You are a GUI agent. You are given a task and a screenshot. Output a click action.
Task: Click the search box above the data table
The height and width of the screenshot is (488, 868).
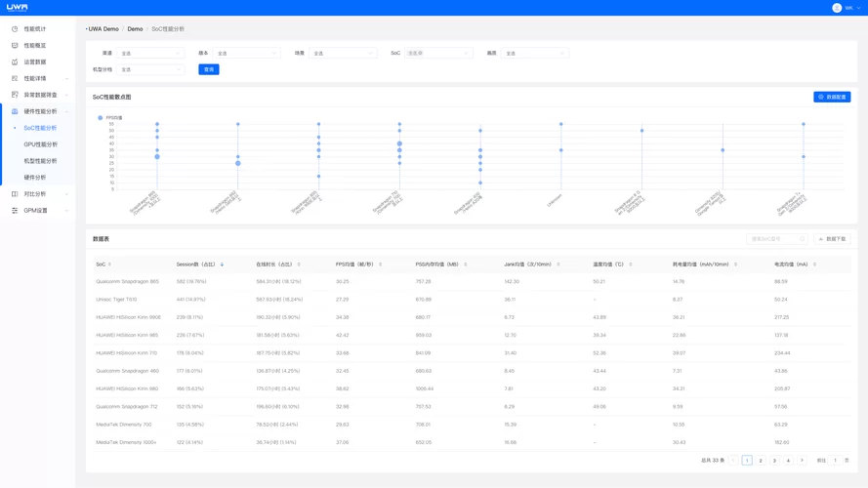click(x=776, y=239)
